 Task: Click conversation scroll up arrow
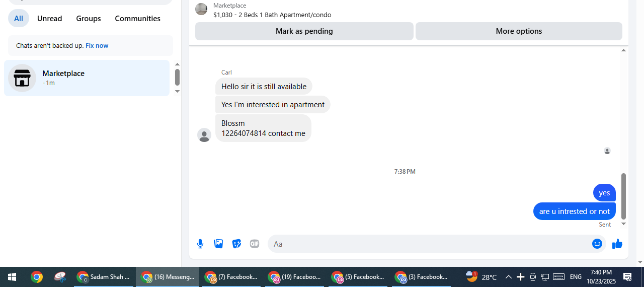(624, 50)
